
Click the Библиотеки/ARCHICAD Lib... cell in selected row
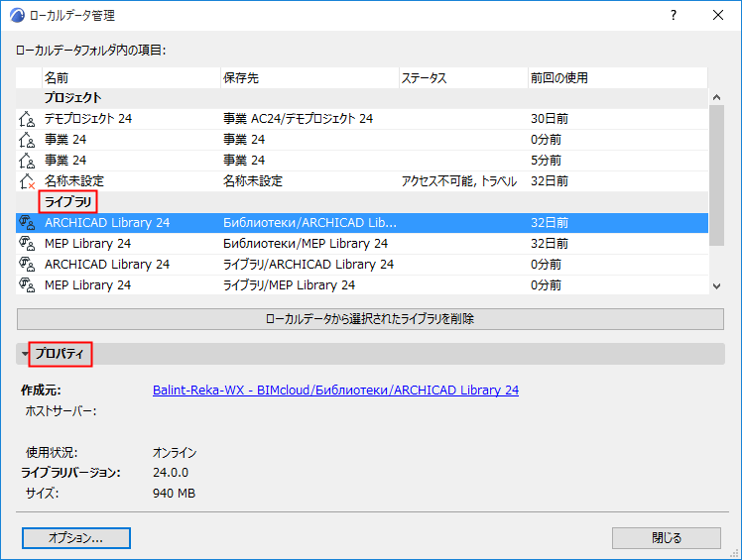pos(309,223)
